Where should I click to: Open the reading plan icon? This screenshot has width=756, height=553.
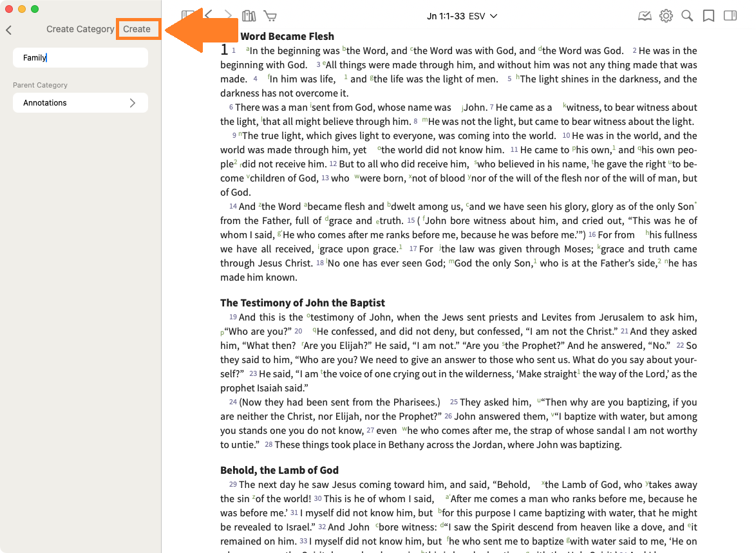pyautogui.click(x=645, y=16)
